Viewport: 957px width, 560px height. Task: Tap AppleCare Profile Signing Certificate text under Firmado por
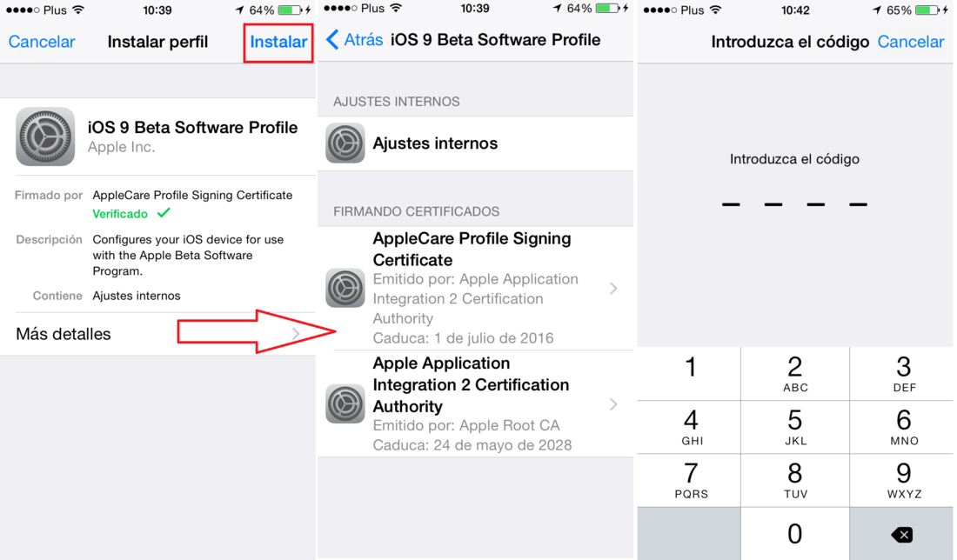click(192, 195)
